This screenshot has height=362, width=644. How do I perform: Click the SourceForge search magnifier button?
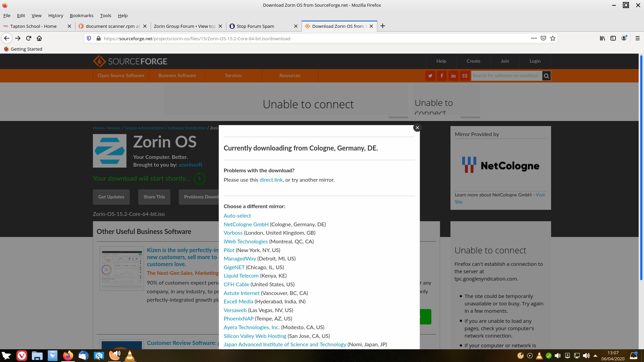tap(546, 76)
